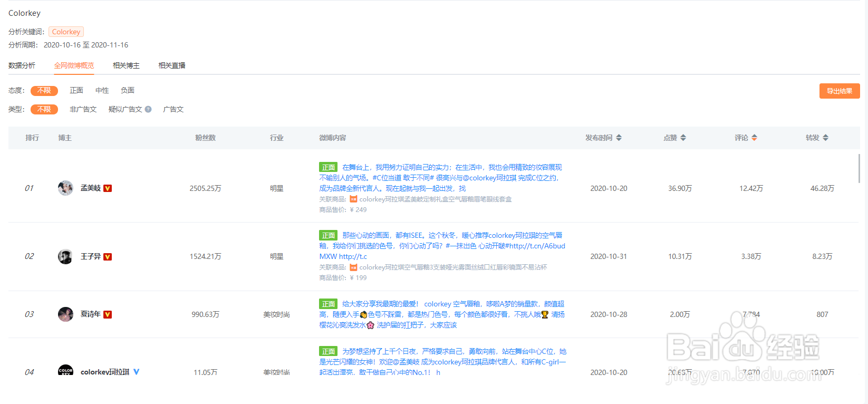
Task: Click table vertical scrollbar
Action: coord(859,168)
